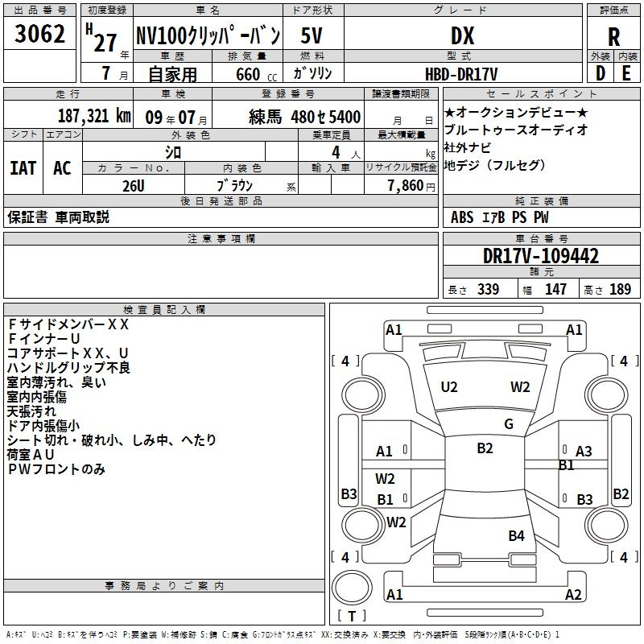Click the A3 damage marker on diagram

pos(584,452)
